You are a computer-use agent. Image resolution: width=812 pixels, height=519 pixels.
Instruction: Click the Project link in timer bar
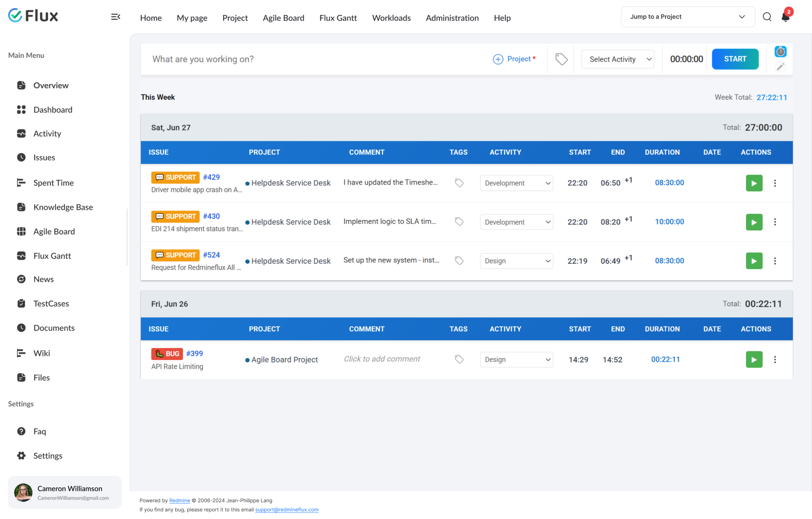[x=519, y=59]
